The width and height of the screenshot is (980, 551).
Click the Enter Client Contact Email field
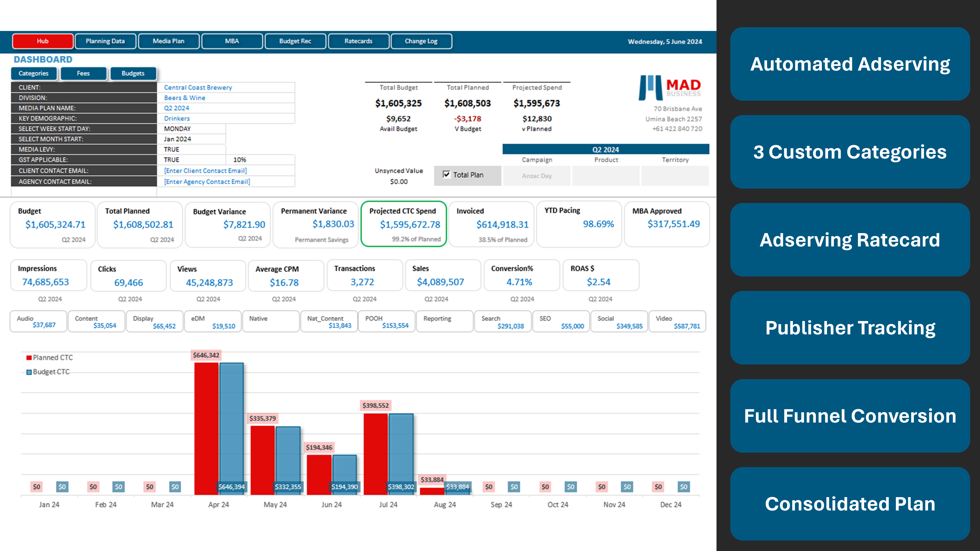pos(205,171)
